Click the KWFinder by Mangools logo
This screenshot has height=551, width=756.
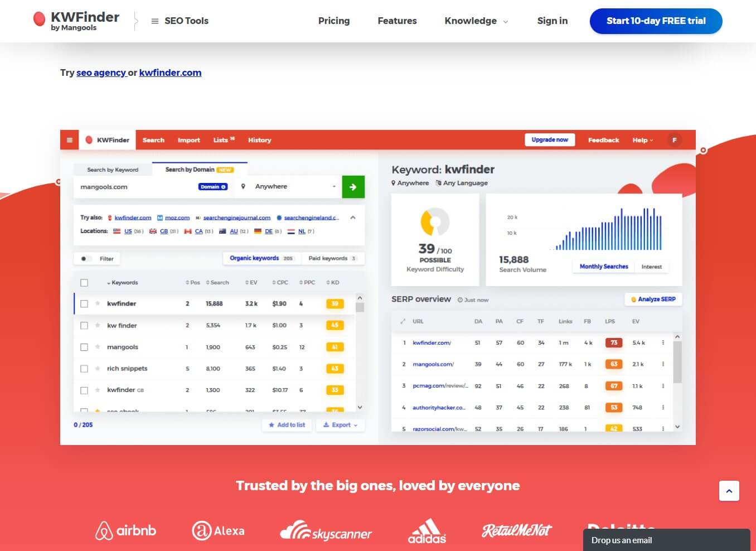(x=76, y=21)
